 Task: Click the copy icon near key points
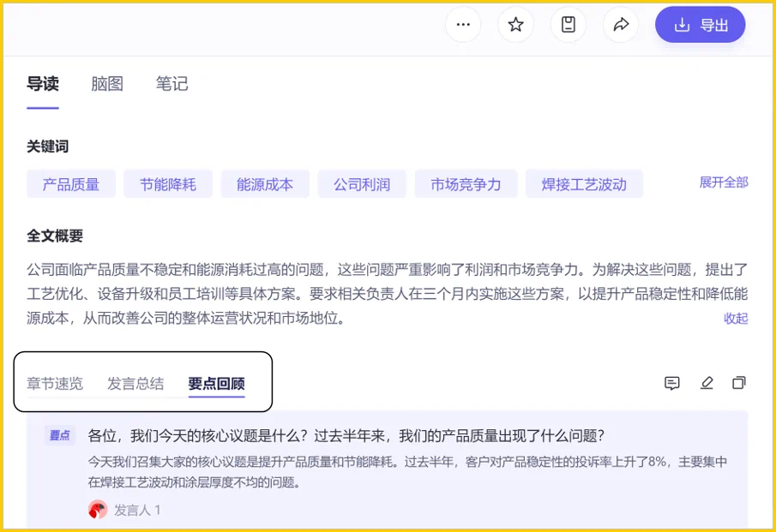(739, 383)
